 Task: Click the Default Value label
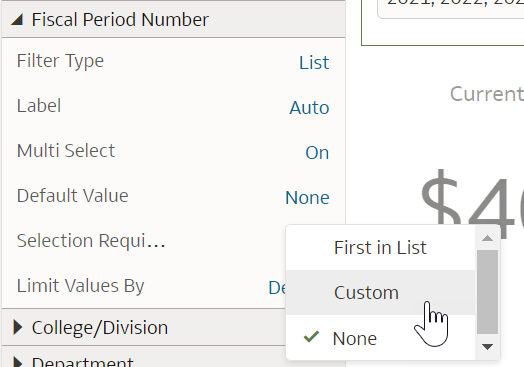pos(73,196)
